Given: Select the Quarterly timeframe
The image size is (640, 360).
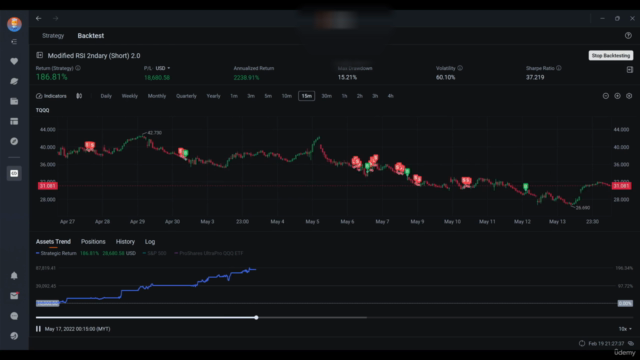Looking at the screenshot, I should [186, 96].
